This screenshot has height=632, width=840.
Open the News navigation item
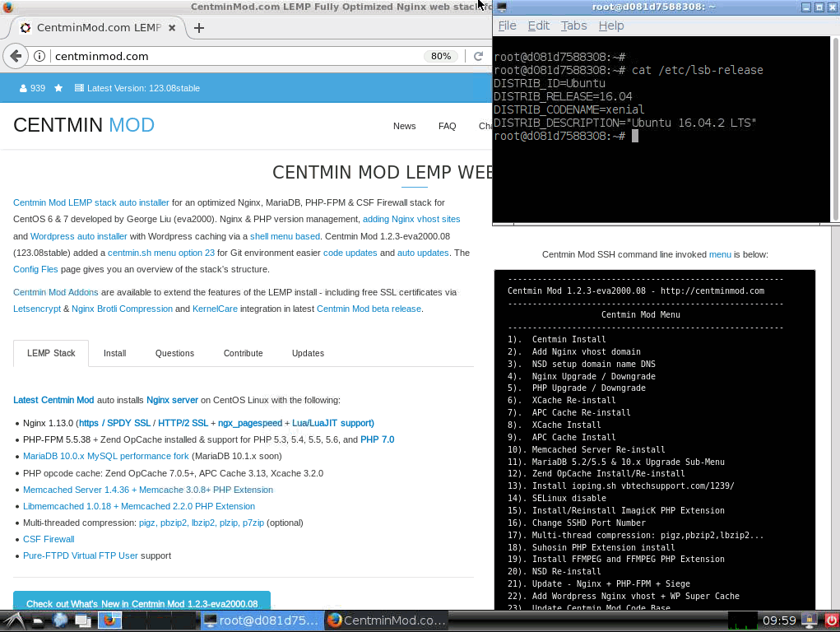404,126
